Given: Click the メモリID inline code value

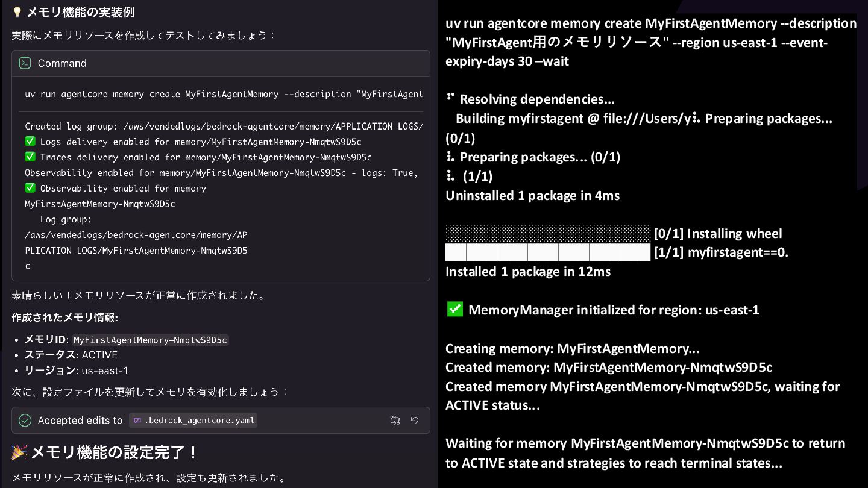Looking at the screenshot, I should click(150, 340).
